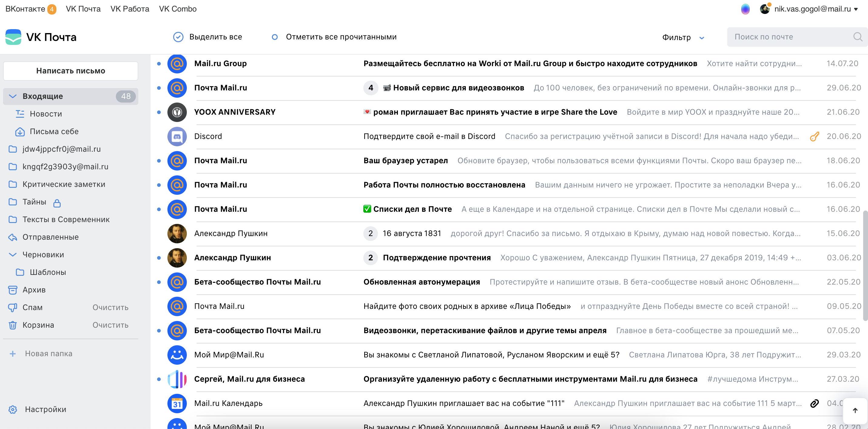Screen dimensions: 868x429
Task: Open the Найдите фото своих родных email
Action: pyautogui.click(x=509, y=306)
